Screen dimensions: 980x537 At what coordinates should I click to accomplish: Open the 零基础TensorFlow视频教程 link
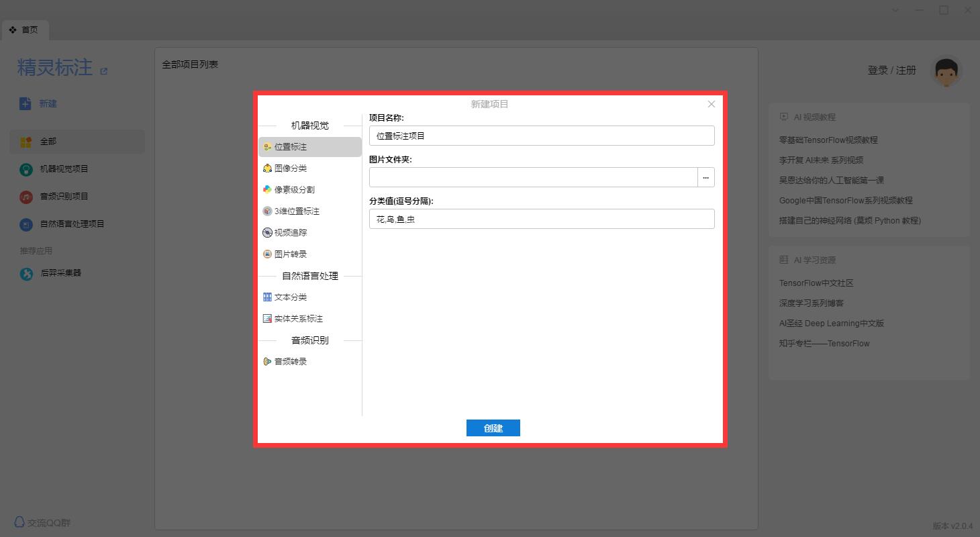click(828, 140)
